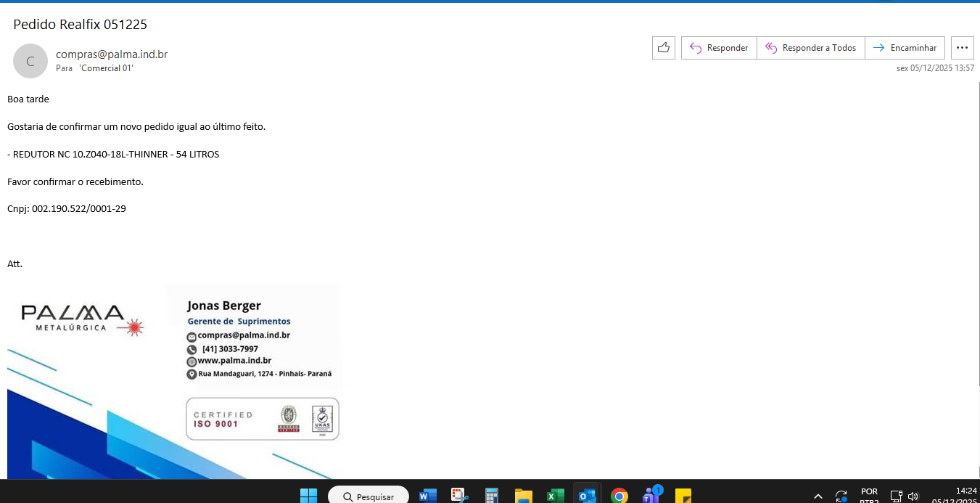This screenshot has width=980, height=503.
Task: Switch to Excel on the taskbar
Action: [555, 496]
